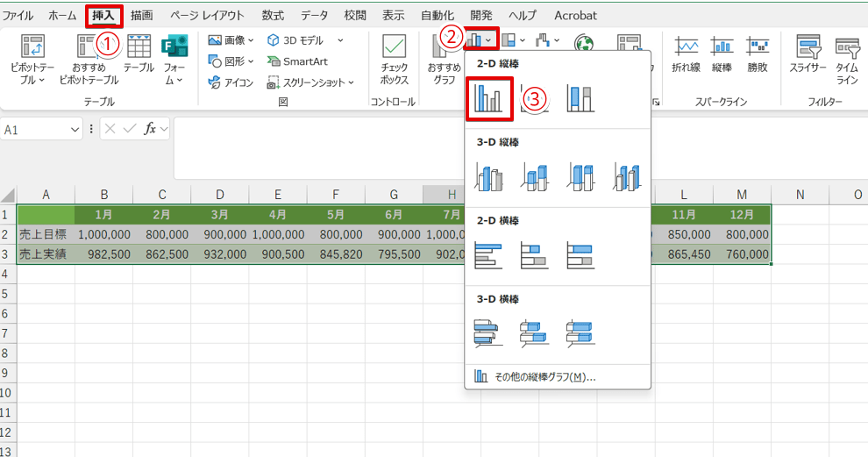This screenshot has height=457, width=868.
Task: Open the 数式 ribbon tab
Action: point(273,15)
